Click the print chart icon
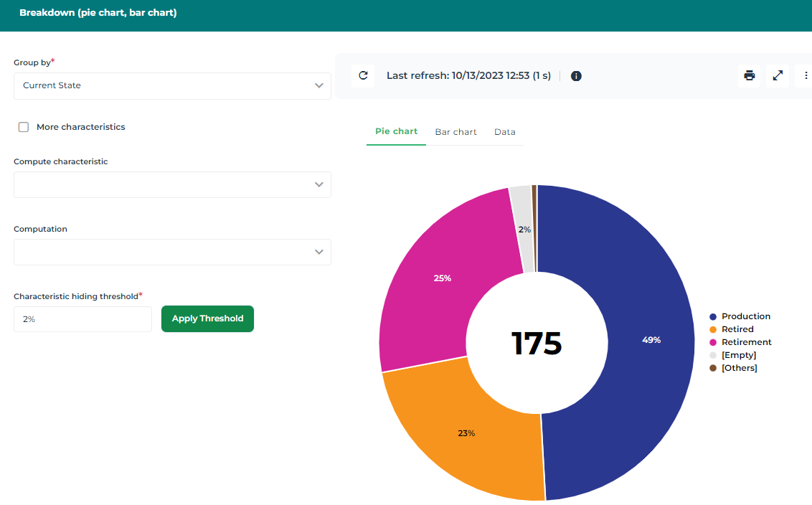The height and width of the screenshot is (505, 812). [x=750, y=75]
